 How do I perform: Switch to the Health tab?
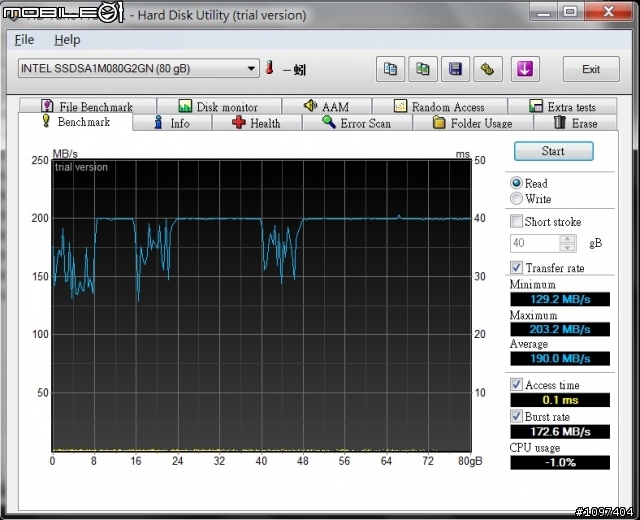[x=256, y=123]
